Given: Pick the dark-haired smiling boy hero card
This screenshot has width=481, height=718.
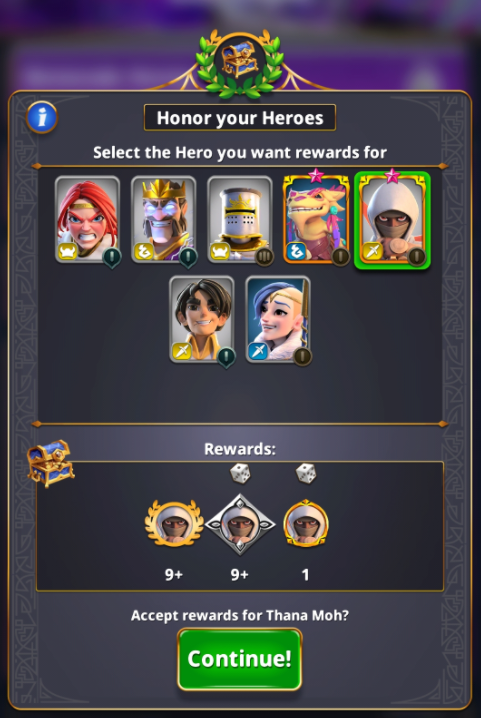Looking at the screenshot, I should [x=202, y=319].
